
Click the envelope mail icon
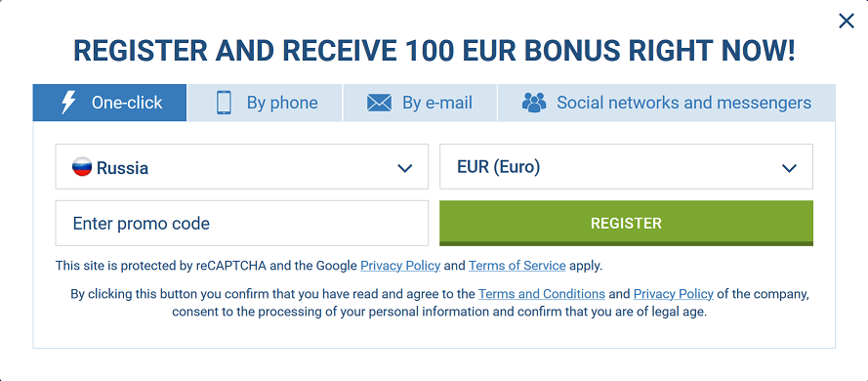click(x=379, y=103)
